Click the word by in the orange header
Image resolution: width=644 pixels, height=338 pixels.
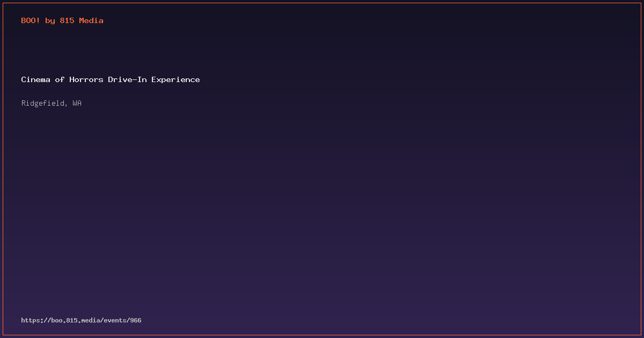point(50,20)
